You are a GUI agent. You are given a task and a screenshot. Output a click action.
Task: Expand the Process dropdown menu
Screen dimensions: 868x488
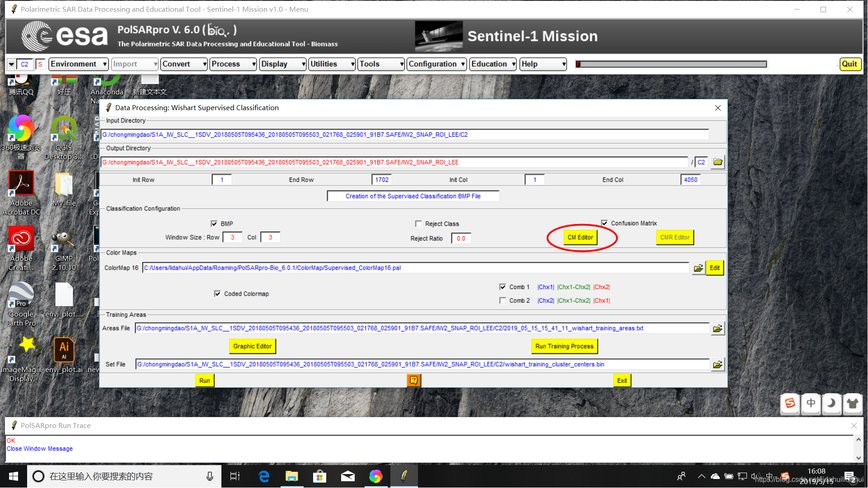pos(233,64)
